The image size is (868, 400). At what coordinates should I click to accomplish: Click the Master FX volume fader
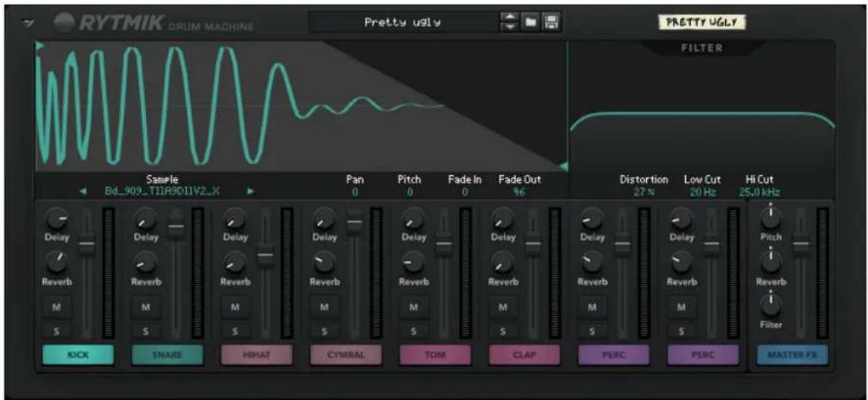pos(801,242)
